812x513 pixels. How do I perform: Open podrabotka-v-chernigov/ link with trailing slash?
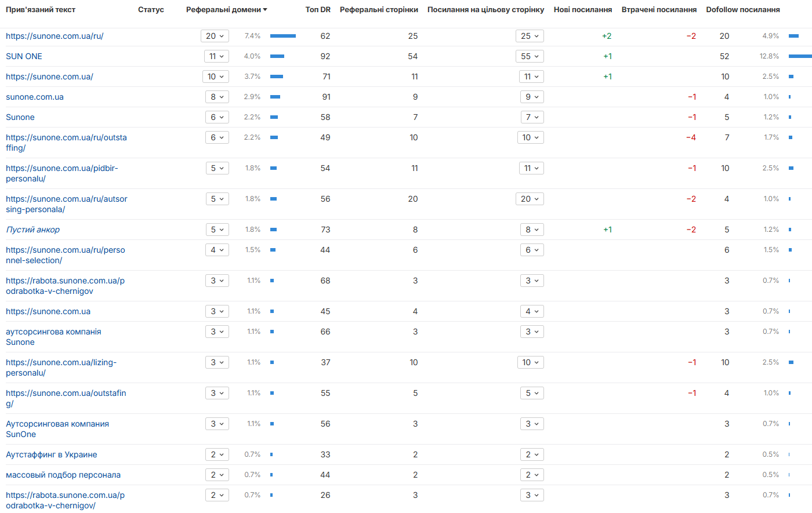(65, 500)
